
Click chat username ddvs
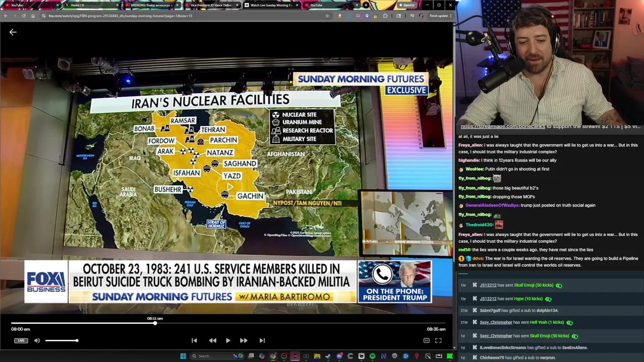tap(477, 258)
